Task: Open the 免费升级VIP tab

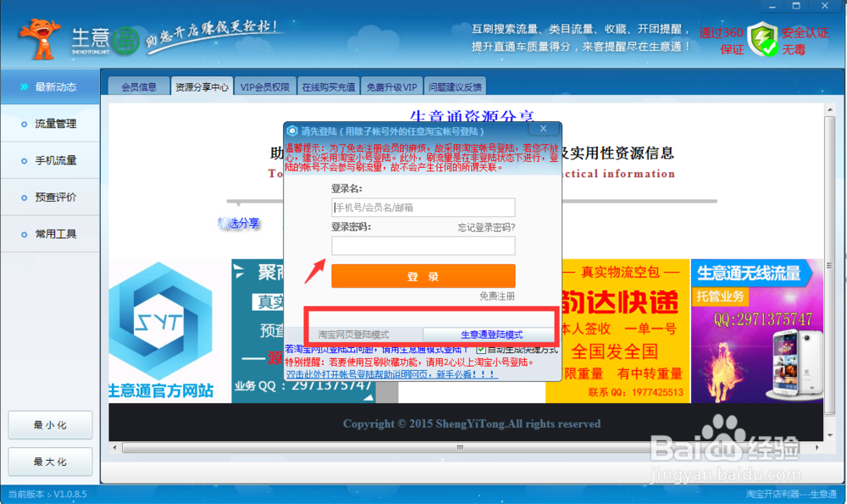Action: (391, 85)
